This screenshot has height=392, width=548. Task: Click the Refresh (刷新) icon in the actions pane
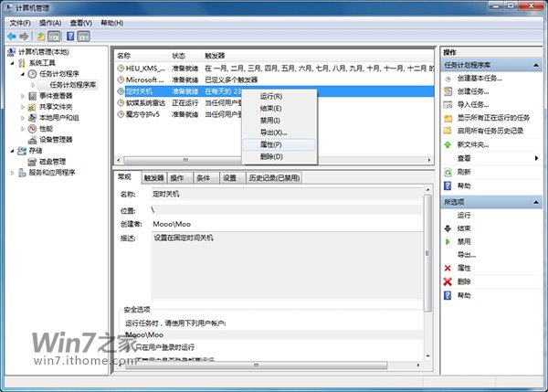[448, 172]
